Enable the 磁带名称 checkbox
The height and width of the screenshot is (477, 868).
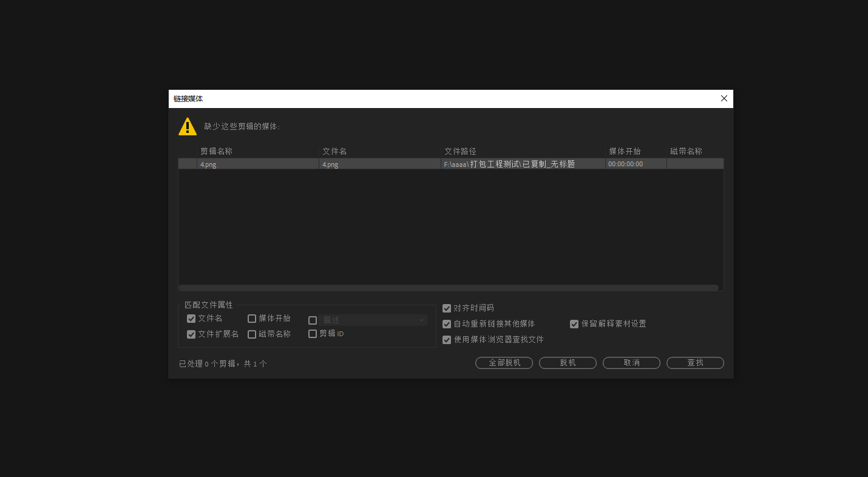pos(252,334)
